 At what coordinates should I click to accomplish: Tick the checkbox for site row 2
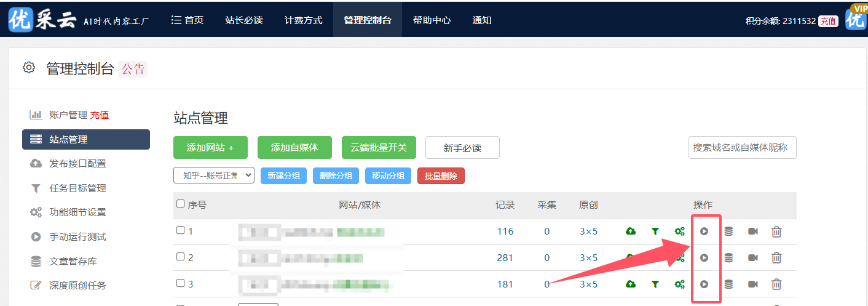point(180,257)
